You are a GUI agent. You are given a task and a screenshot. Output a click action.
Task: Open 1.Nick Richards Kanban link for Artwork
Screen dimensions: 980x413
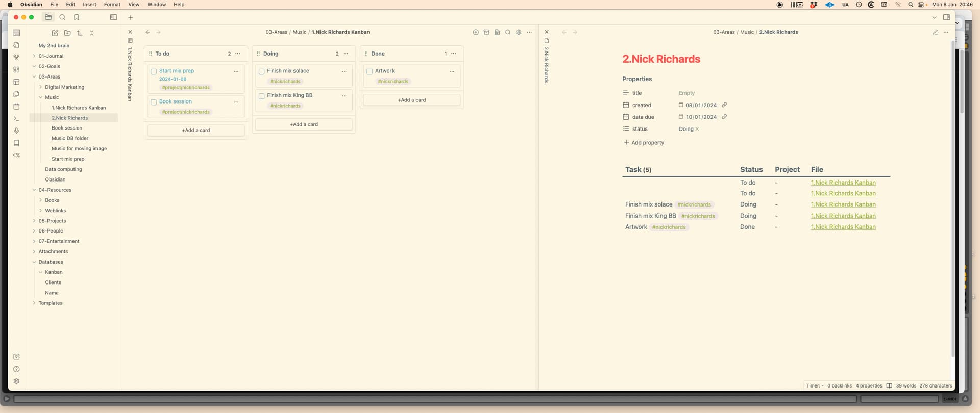843,227
